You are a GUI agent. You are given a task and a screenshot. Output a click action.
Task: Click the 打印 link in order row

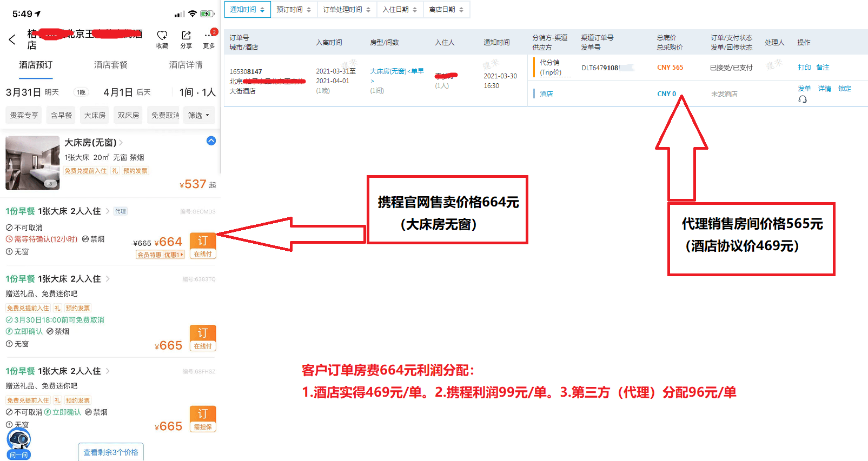[804, 68]
